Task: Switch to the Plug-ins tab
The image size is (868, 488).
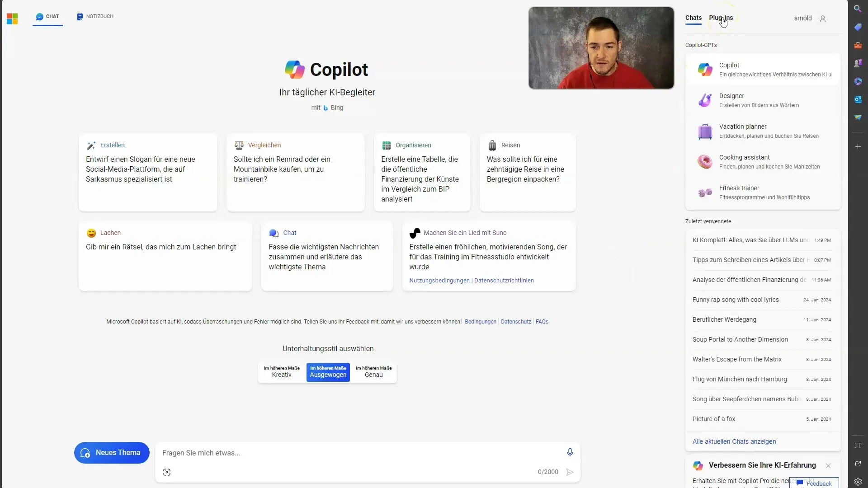Action: click(721, 17)
